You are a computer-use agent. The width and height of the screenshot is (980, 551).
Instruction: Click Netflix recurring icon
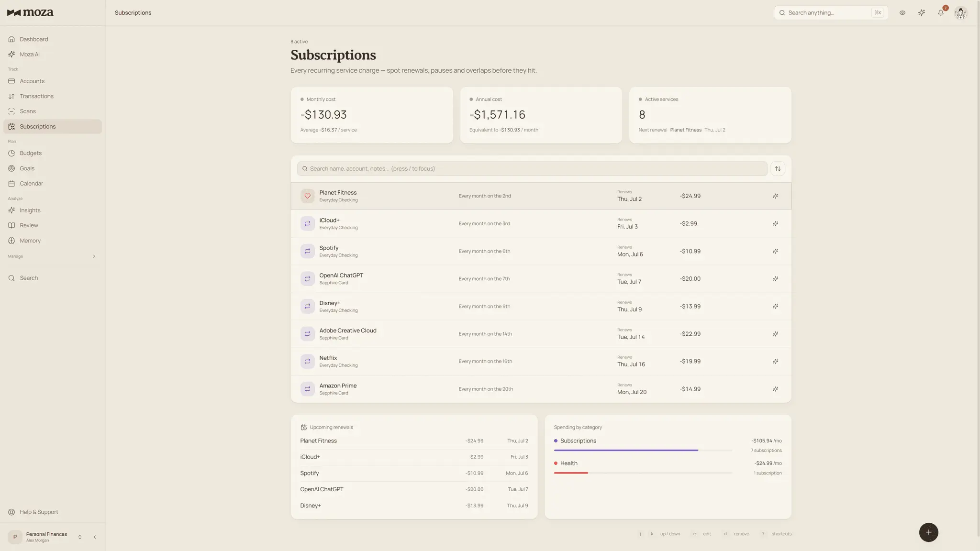point(307,362)
